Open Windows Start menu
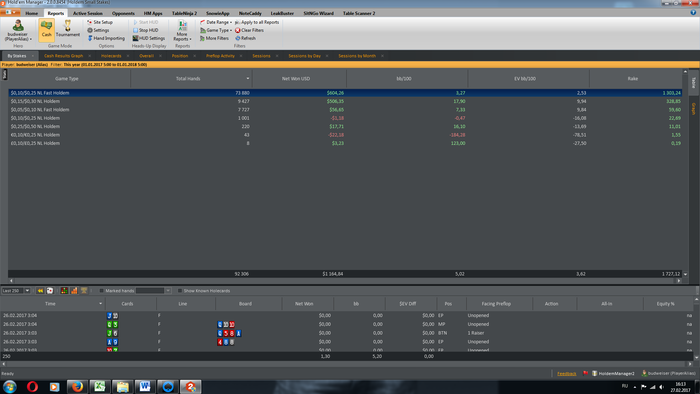This screenshot has height=394, width=700. point(9,386)
